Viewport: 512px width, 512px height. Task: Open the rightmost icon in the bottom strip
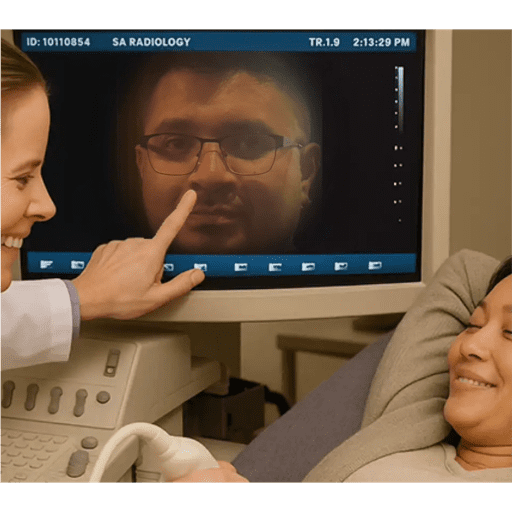coord(375,265)
